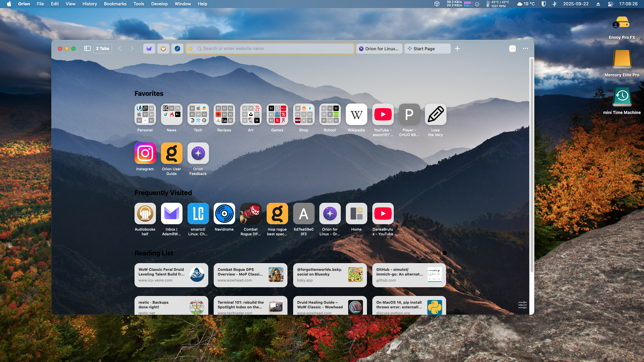Open the Navidrome frequently visited shortcut
Screen dimensions: 644x362
pyautogui.click(x=224, y=214)
